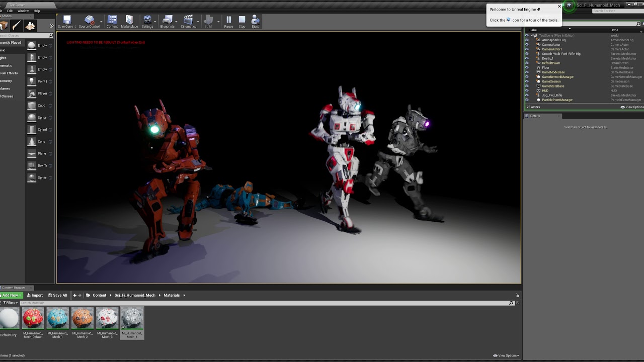Collapse the TestScene tree in World Outliner

tap(532, 36)
